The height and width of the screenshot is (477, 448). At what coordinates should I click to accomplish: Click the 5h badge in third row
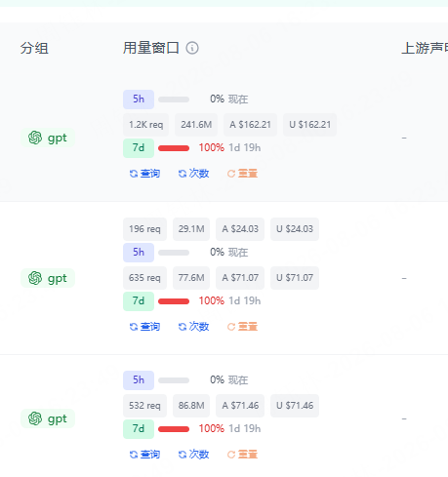[139, 380]
